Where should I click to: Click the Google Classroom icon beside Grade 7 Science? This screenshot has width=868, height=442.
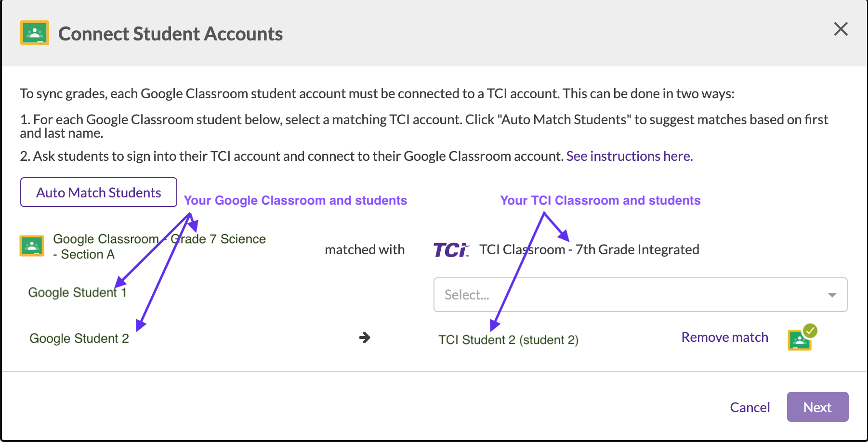[x=32, y=246]
